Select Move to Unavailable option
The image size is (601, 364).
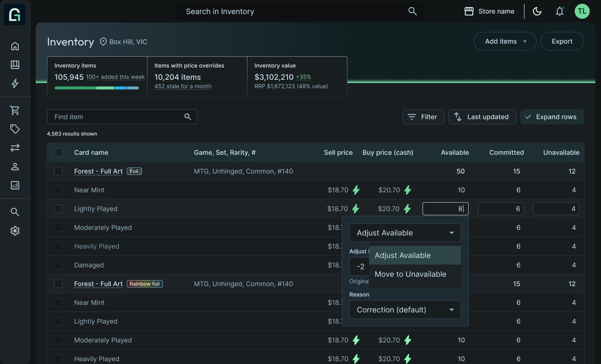410,274
